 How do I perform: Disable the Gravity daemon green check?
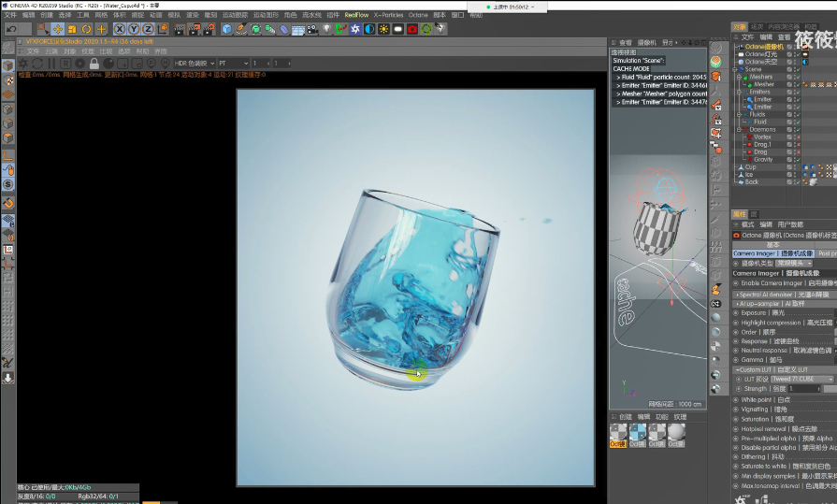tap(798, 160)
